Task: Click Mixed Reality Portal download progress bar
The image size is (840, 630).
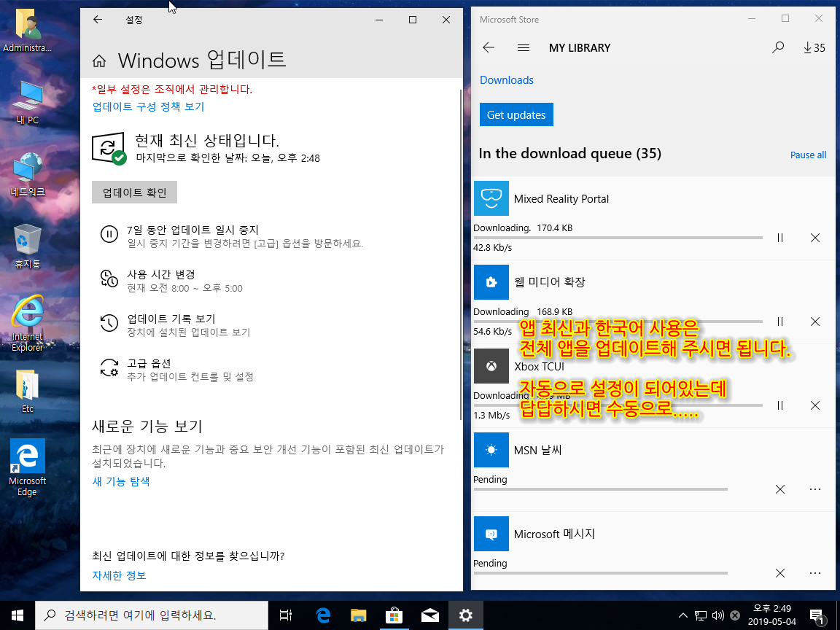Action: click(618, 237)
